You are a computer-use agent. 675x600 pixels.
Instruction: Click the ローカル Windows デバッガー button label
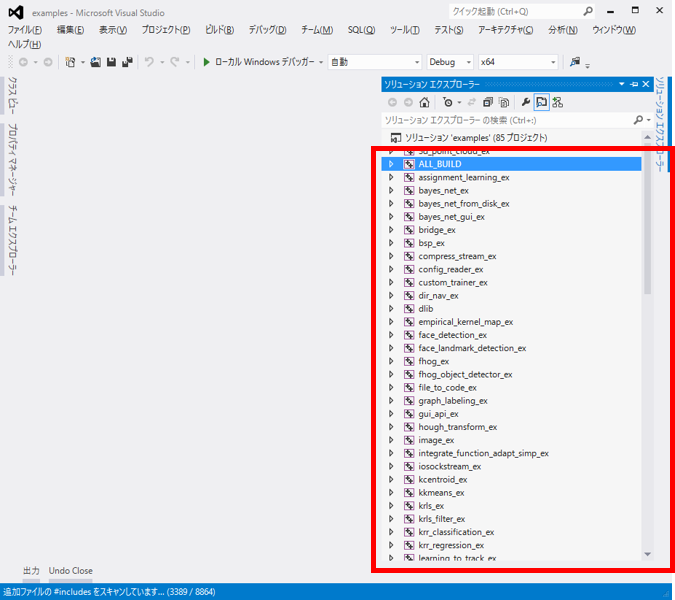265,62
